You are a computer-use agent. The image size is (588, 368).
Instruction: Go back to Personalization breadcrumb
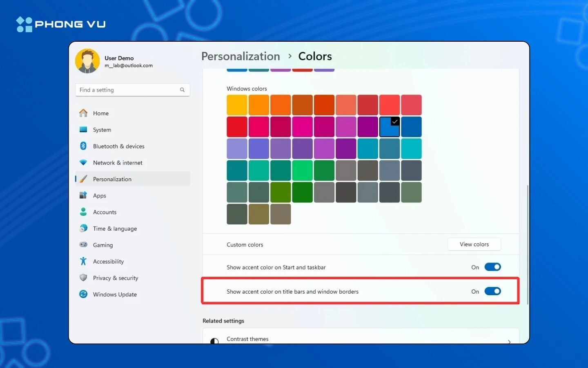pos(241,56)
